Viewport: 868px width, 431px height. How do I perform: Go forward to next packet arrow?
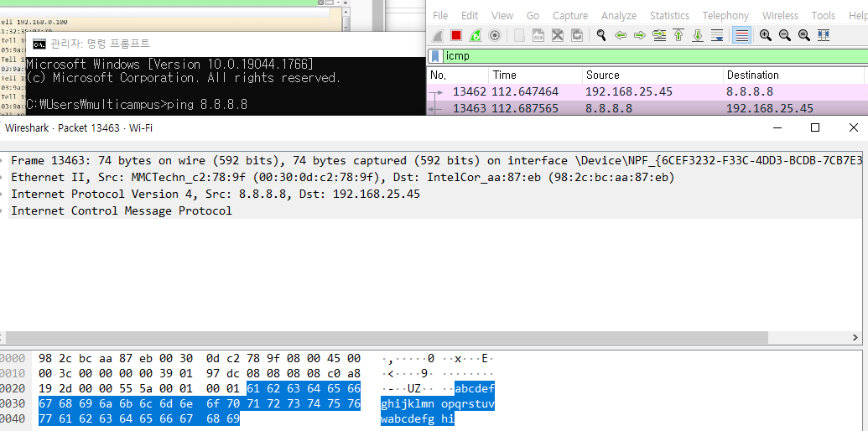point(639,35)
